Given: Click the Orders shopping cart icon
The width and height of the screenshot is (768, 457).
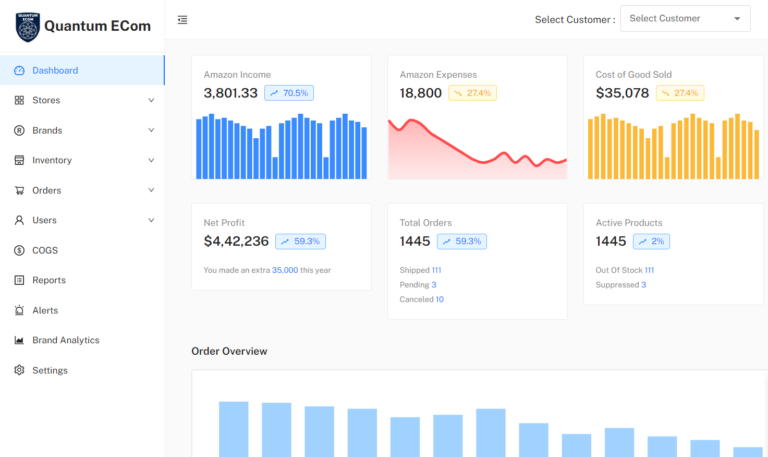Looking at the screenshot, I should coord(19,190).
